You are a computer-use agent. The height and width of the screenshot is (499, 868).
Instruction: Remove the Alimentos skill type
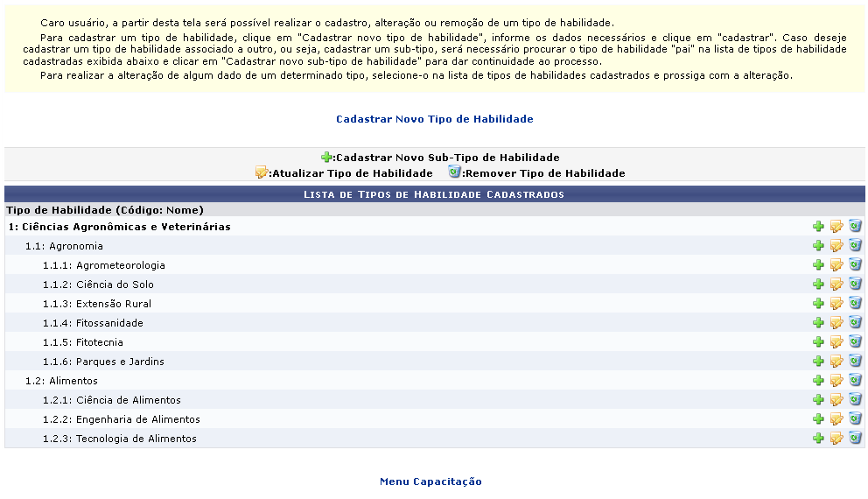tap(855, 381)
